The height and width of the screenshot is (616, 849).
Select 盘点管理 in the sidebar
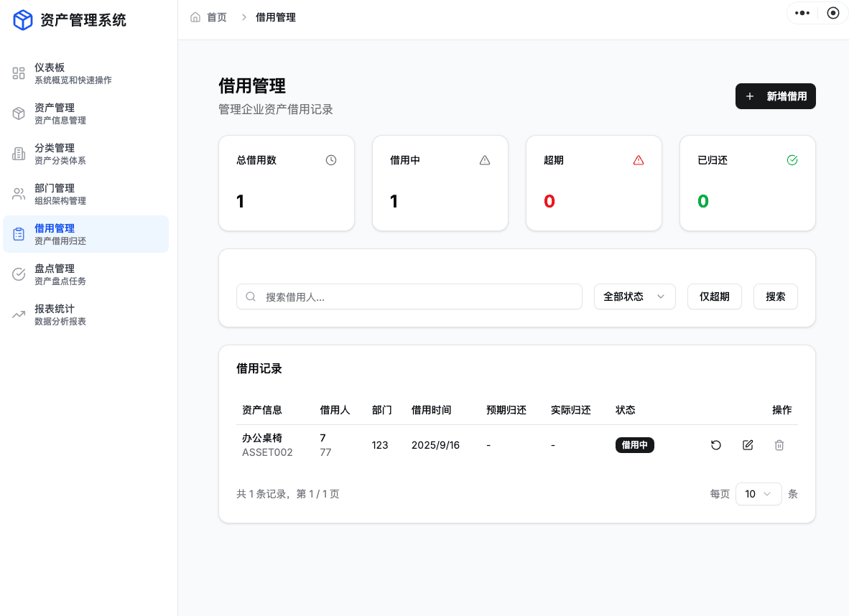(x=85, y=274)
